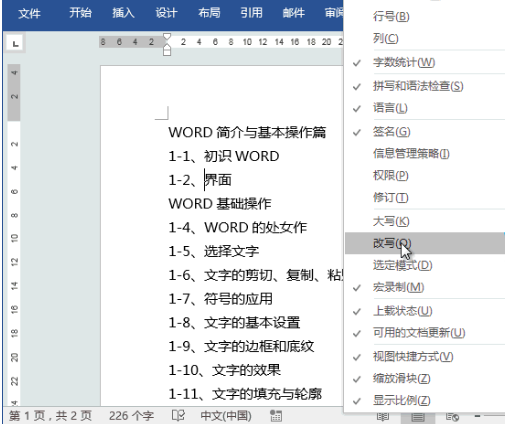Image resolution: width=505 pixels, height=424 pixels.
Task: Switch to the 邮件 ribbon tab
Action: (x=294, y=13)
